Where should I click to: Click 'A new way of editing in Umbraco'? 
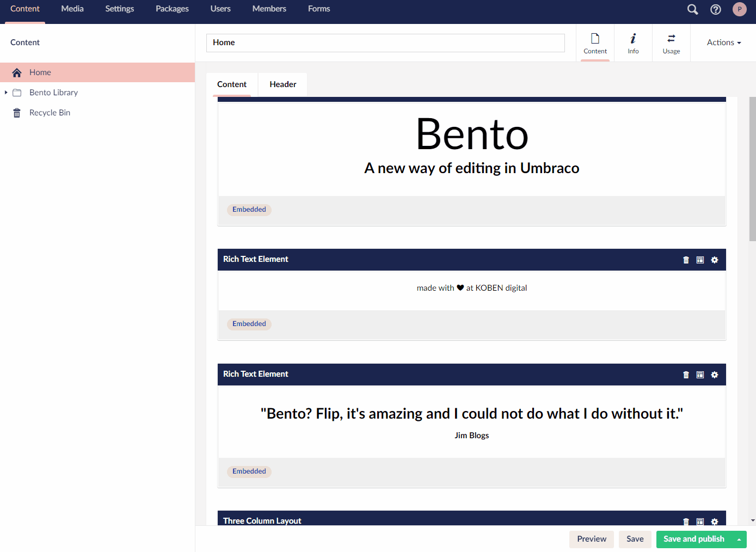[472, 168]
